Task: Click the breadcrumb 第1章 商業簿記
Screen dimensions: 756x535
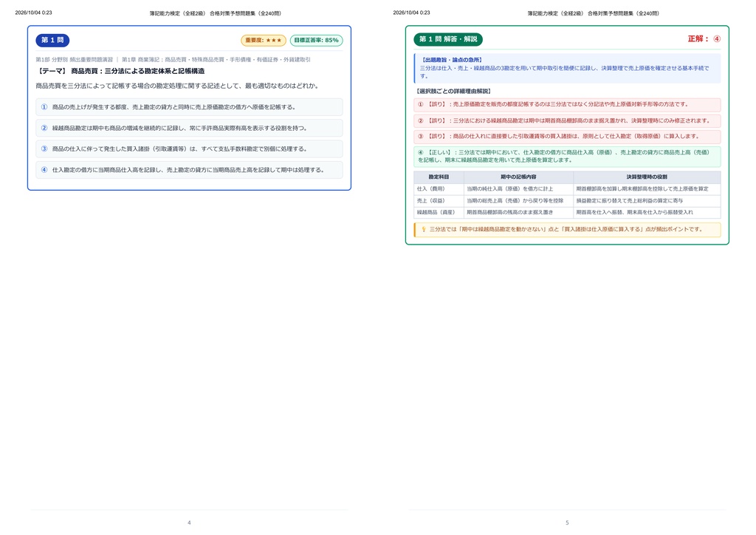Action: pyautogui.click(x=216, y=60)
